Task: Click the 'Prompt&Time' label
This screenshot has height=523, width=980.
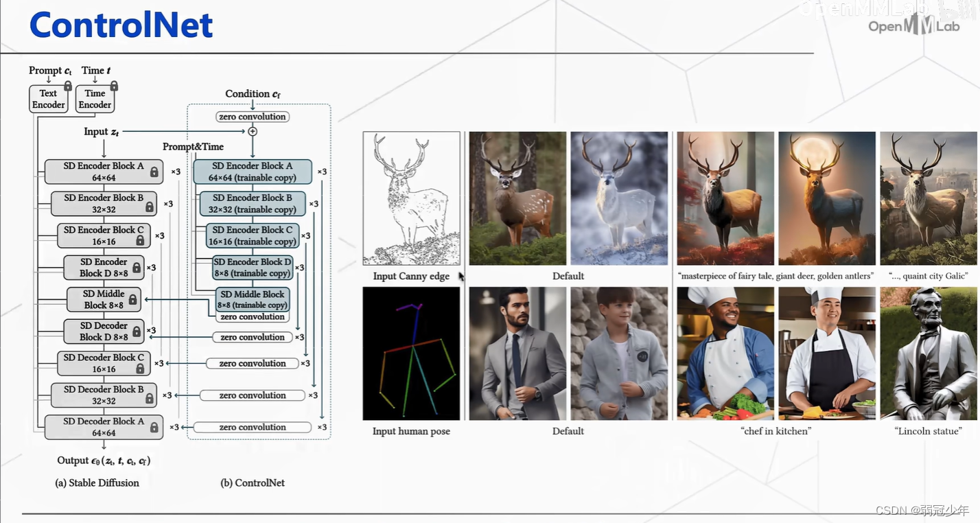Action: click(193, 147)
